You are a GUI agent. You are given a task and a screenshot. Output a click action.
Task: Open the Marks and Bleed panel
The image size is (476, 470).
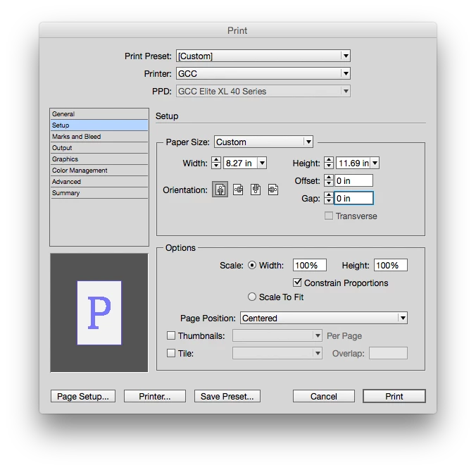click(x=99, y=137)
